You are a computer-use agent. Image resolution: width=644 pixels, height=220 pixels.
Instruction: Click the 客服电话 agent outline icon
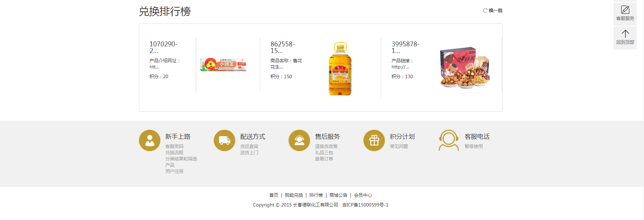pyautogui.click(x=449, y=140)
